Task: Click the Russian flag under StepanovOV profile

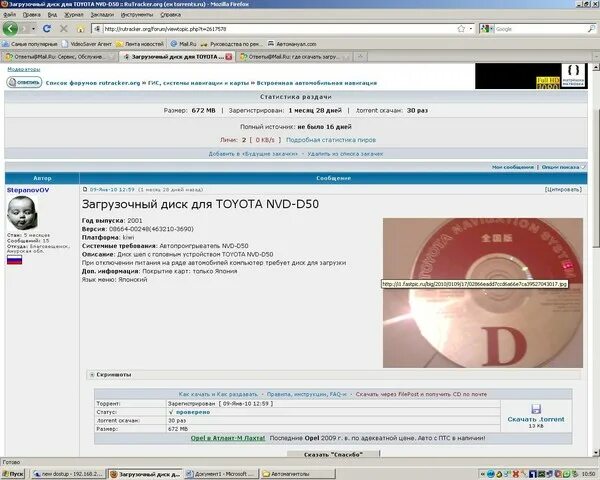Action: click(x=15, y=260)
